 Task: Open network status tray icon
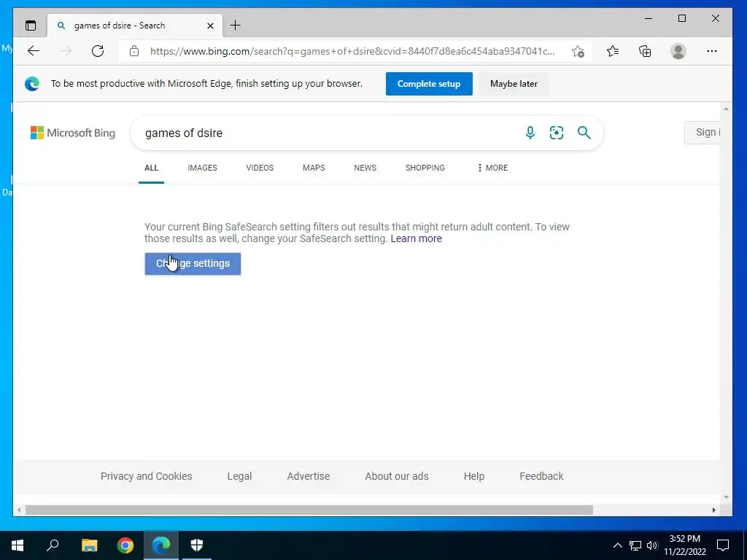pos(635,545)
